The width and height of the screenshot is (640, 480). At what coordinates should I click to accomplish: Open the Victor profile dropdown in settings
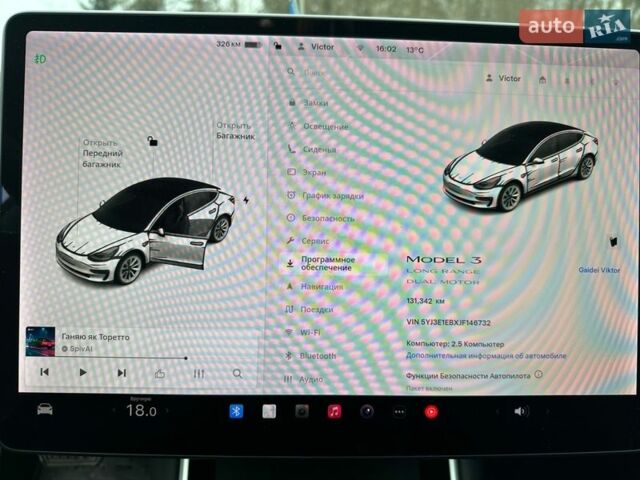pos(503,78)
